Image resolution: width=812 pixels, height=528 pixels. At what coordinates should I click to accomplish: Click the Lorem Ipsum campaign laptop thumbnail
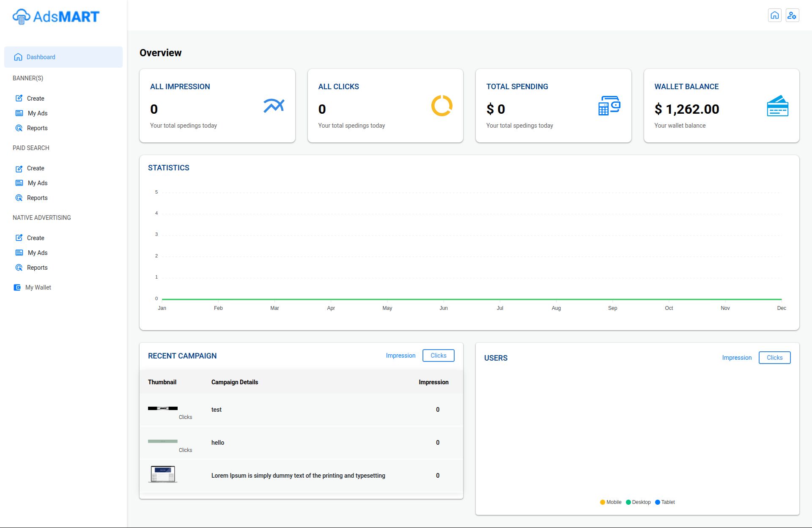pyautogui.click(x=163, y=474)
